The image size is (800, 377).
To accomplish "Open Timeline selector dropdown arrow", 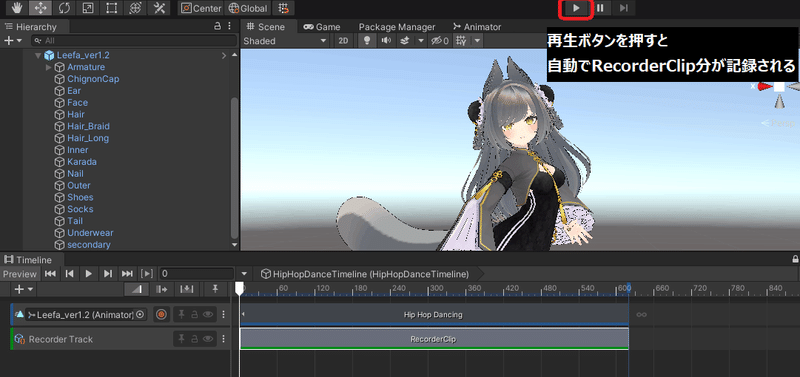I will 244,274.
